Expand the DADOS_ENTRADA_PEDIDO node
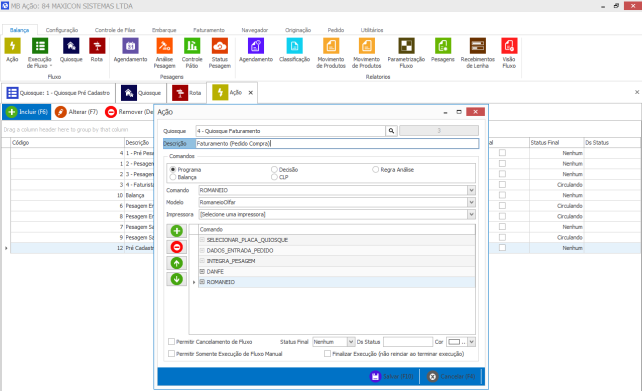The height and width of the screenshot is (391, 642). tap(202, 251)
